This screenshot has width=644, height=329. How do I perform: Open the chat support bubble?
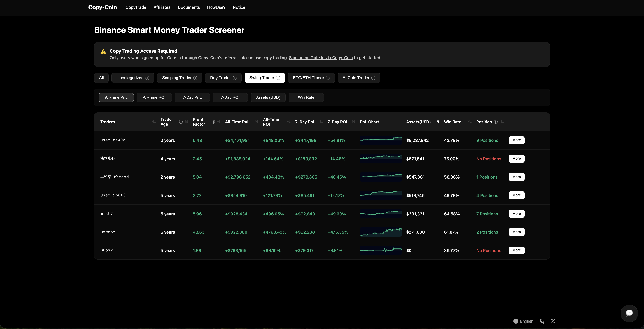(629, 313)
